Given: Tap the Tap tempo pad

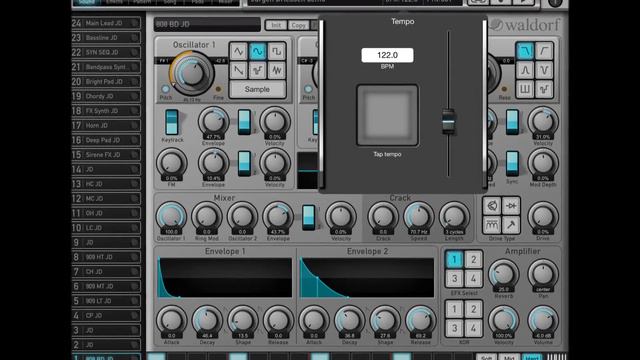Looking at the screenshot, I should click(387, 116).
